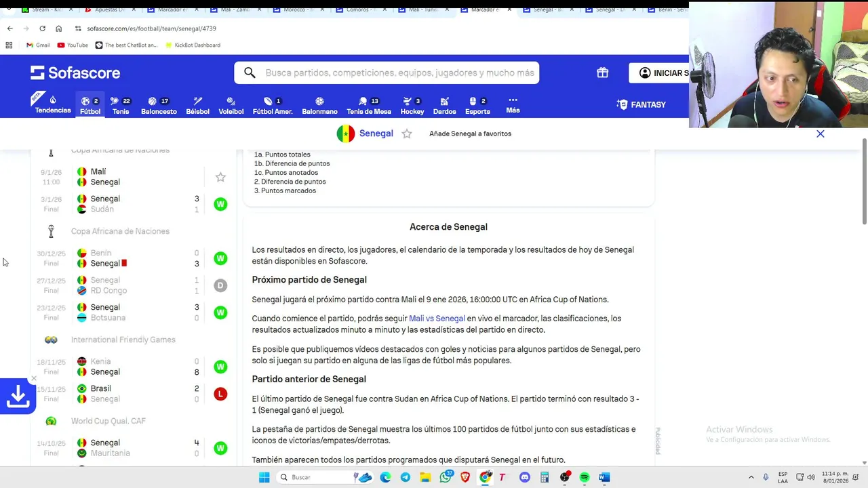This screenshot has width=868, height=488.
Task: Toggle favorite star for Malí vs Senegal match
Action: pyautogui.click(x=220, y=177)
